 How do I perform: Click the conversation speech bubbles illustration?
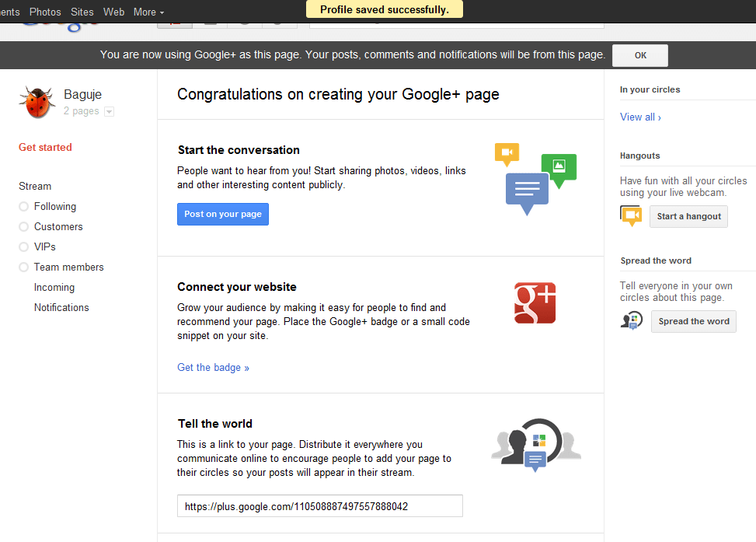(535, 179)
